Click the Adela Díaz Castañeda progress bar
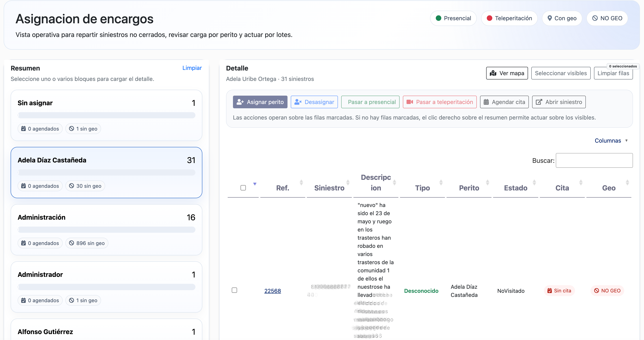 point(106,172)
